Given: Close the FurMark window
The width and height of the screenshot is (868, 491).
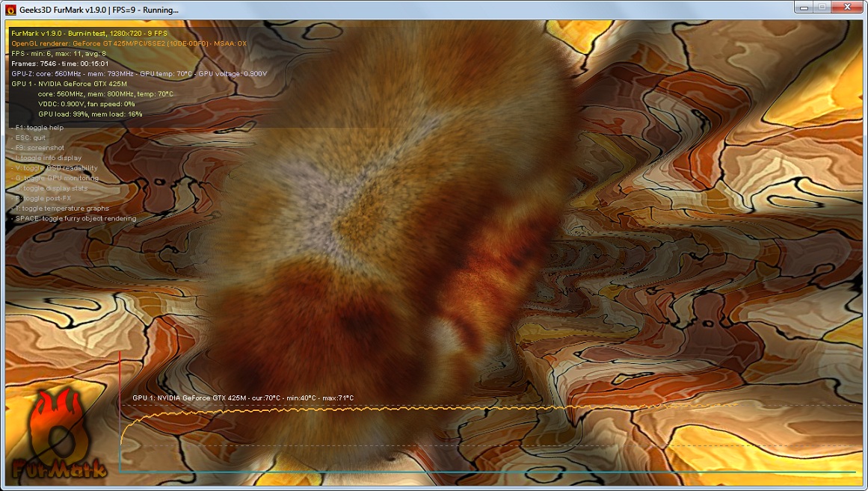Looking at the screenshot, I should (x=846, y=7).
